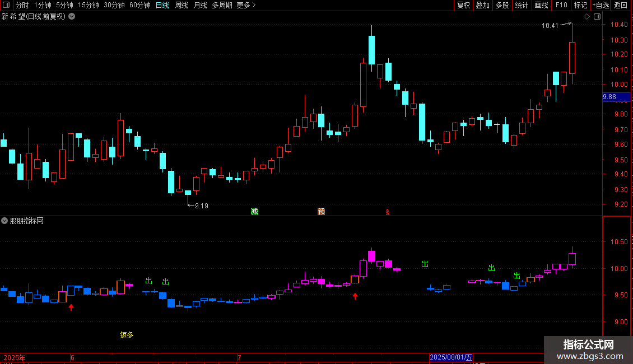This screenshot has width=633, height=364.
Task: Open the 统计 statistics button
Action: 522,5
